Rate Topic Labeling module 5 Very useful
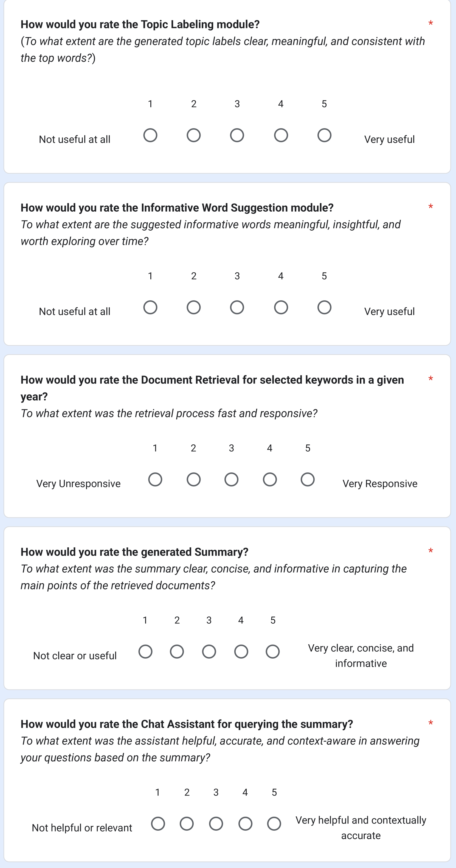This screenshot has width=456, height=868. pyautogui.click(x=324, y=135)
